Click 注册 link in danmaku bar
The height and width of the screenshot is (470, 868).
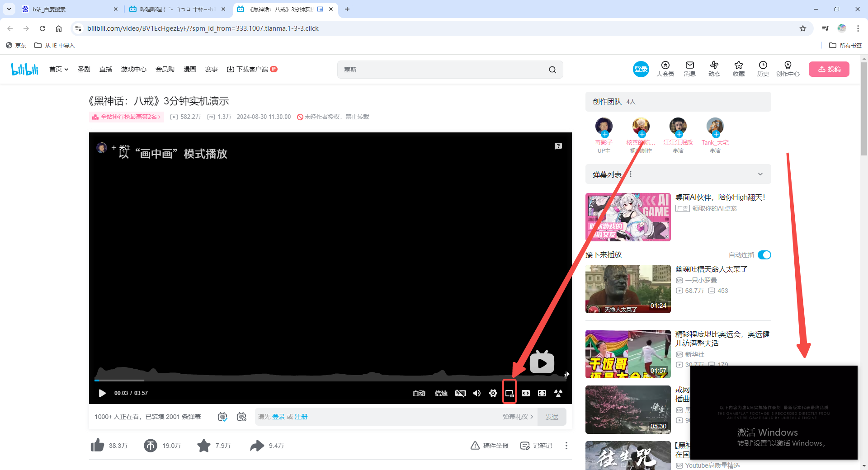pyautogui.click(x=301, y=417)
